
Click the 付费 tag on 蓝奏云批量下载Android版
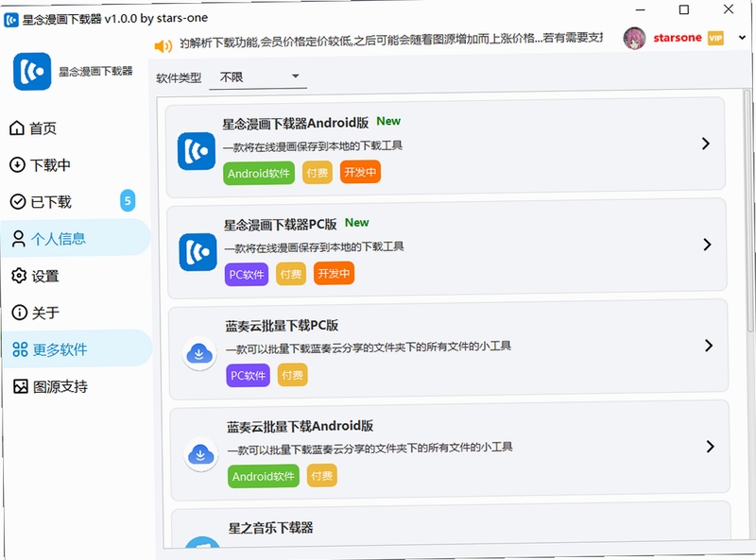[321, 476]
